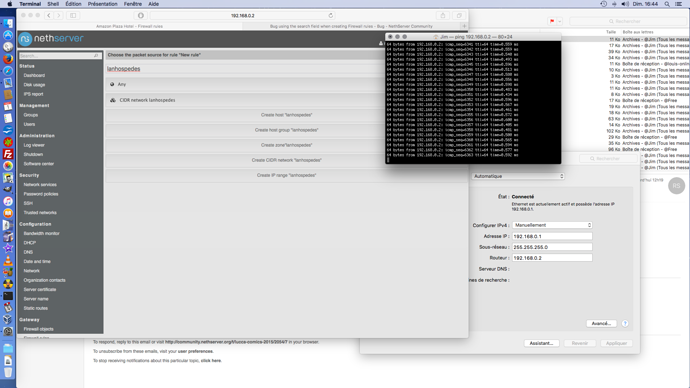The height and width of the screenshot is (388, 690).
Task: Open Terminal menu in menu bar
Action: point(30,4)
